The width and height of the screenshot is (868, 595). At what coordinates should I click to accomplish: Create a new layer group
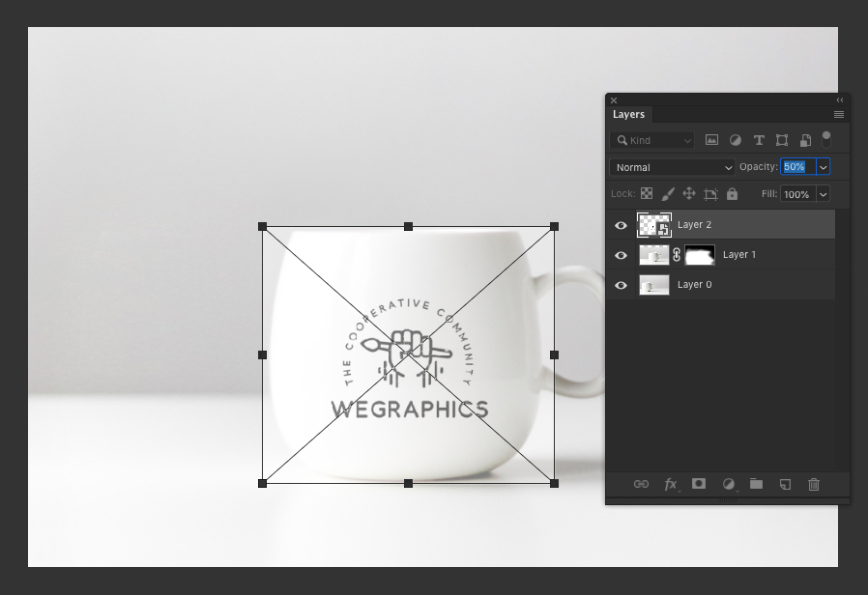756,484
